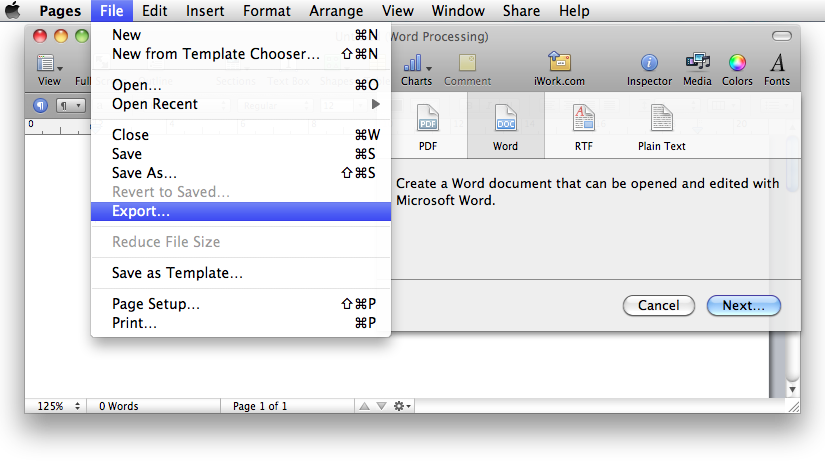Choose Save as Template…
The image size is (825, 461).
(241, 273)
